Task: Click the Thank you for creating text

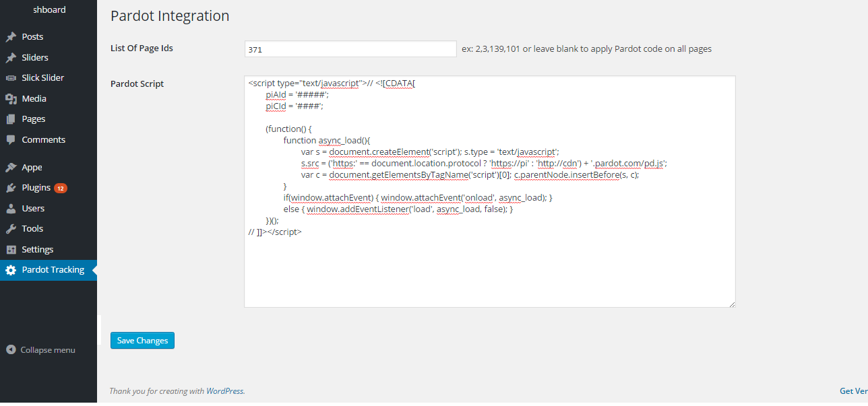Action: coord(157,391)
